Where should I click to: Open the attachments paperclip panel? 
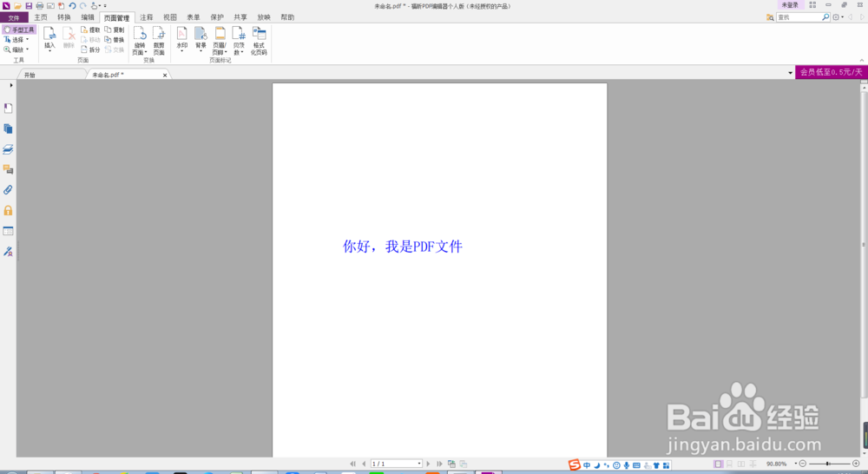(x=9, y=190)
